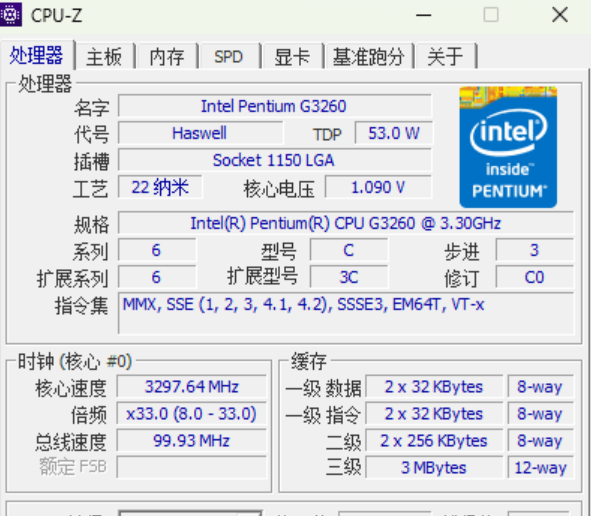
Task: Click the 1.090 V core voltage field
Action: coord(378,187)
